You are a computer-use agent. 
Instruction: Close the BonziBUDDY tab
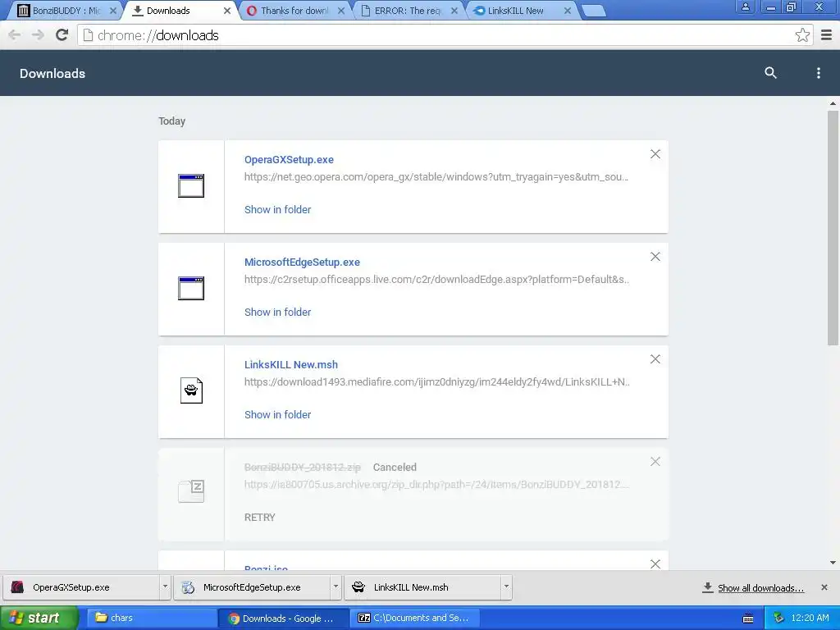click(x=113, y=11)
